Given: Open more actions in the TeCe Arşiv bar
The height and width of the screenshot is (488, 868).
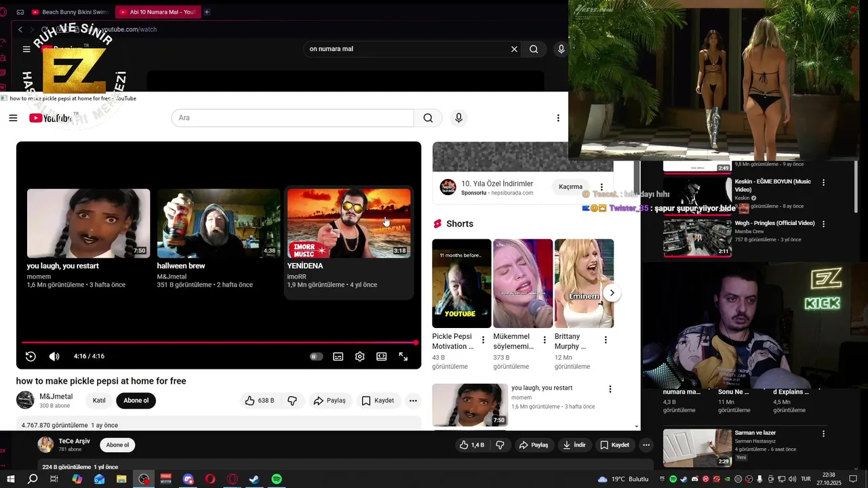Looking at the screenshot, I should [x=646, y=445].
